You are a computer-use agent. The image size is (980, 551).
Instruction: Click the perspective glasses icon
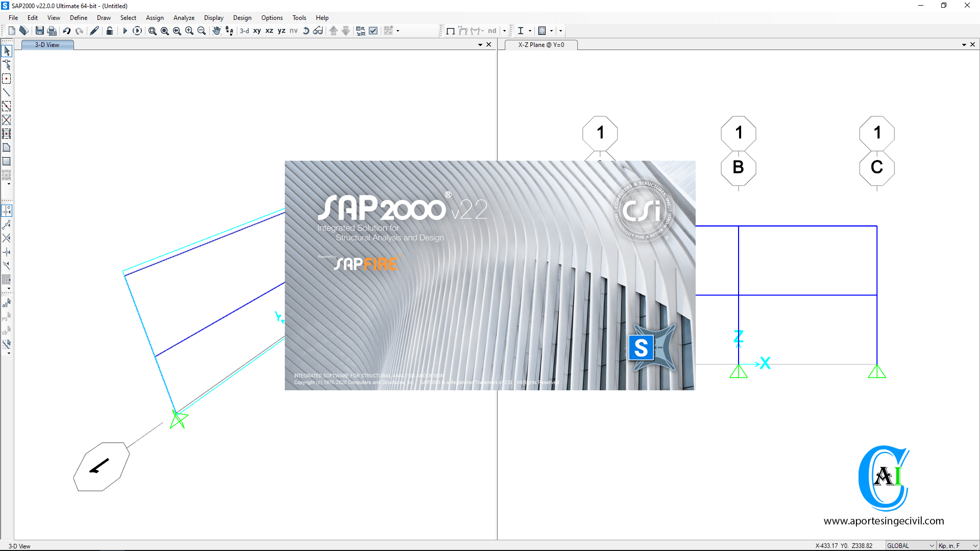click(x=318, y=31)
